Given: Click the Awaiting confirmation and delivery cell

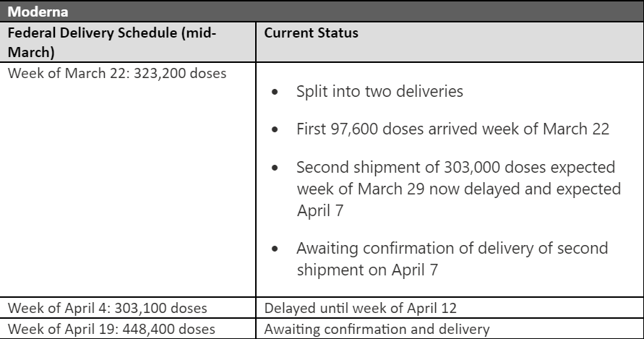Looking at the screenshot, I should point(450,329).
